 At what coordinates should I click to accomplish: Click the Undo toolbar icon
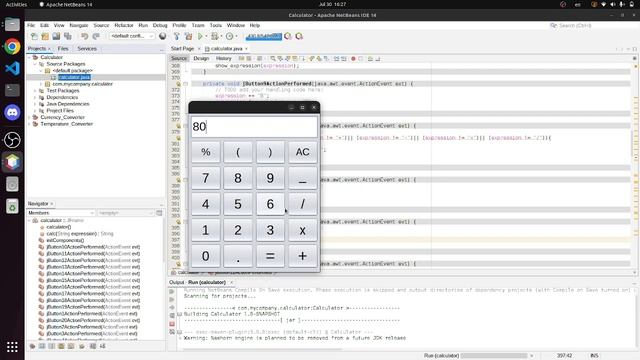point(84,36)
